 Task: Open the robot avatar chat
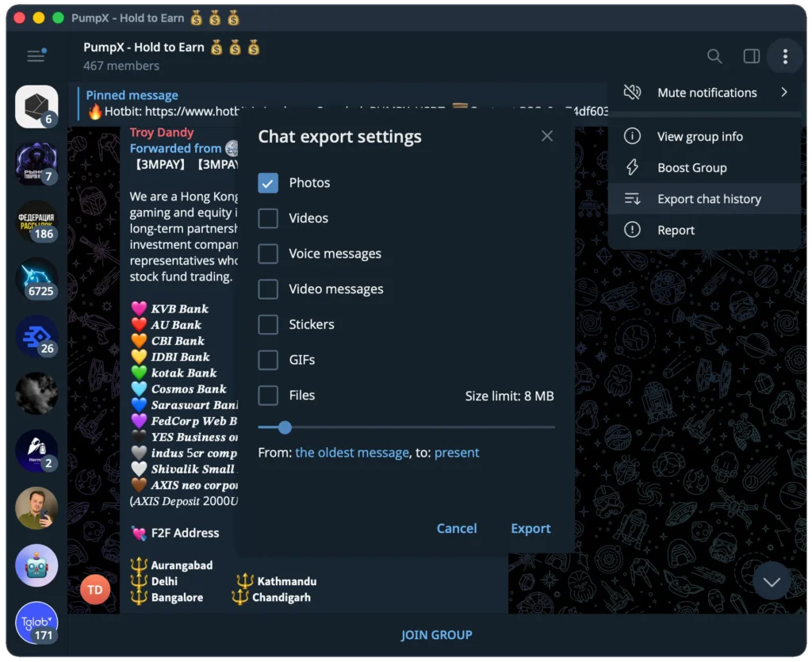[x=36, y=566]
